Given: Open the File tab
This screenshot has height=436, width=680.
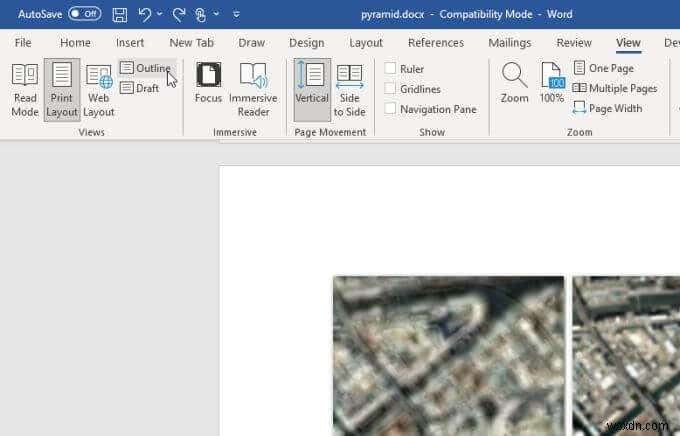Looking at the screenshot, I should coord(23,43).
